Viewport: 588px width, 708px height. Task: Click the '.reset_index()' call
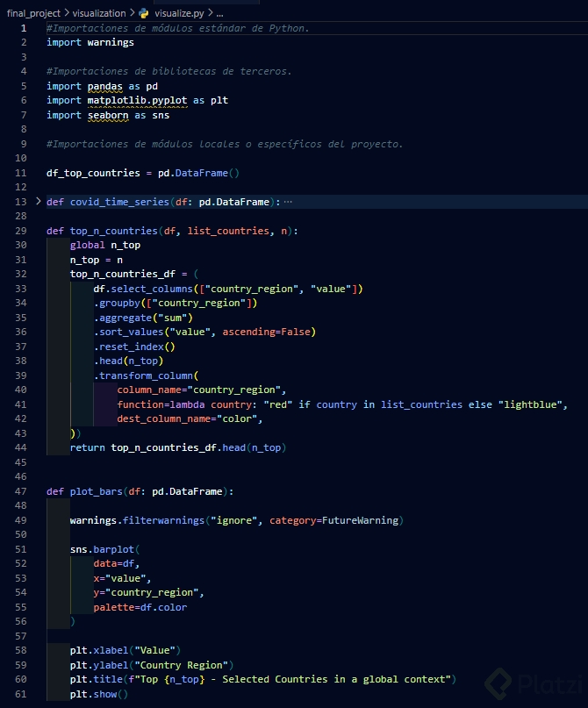pos(134,347)
